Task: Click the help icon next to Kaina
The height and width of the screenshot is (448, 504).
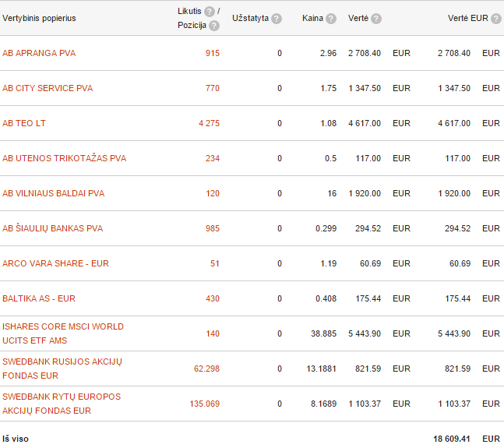Action: tap(331, 19)
